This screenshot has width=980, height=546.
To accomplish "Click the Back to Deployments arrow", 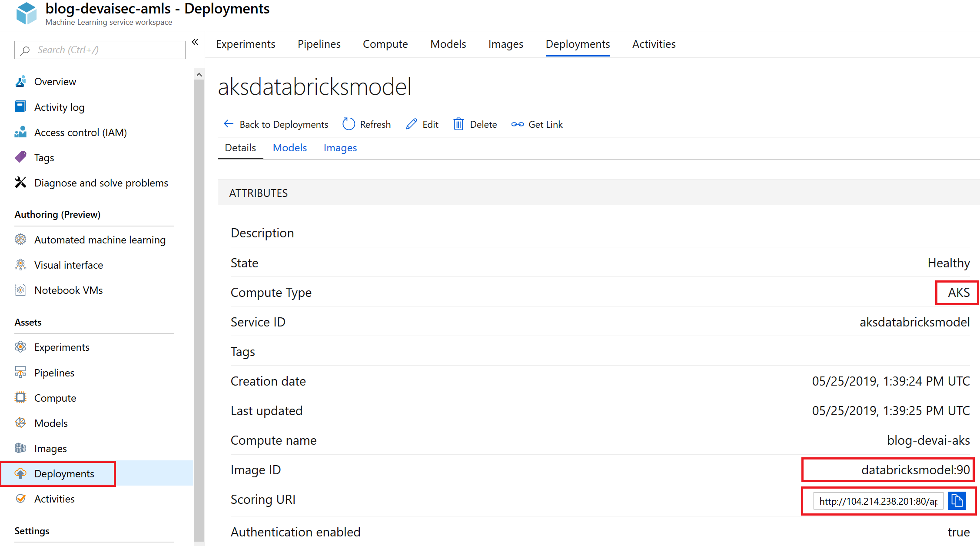I will click(229, 124).
